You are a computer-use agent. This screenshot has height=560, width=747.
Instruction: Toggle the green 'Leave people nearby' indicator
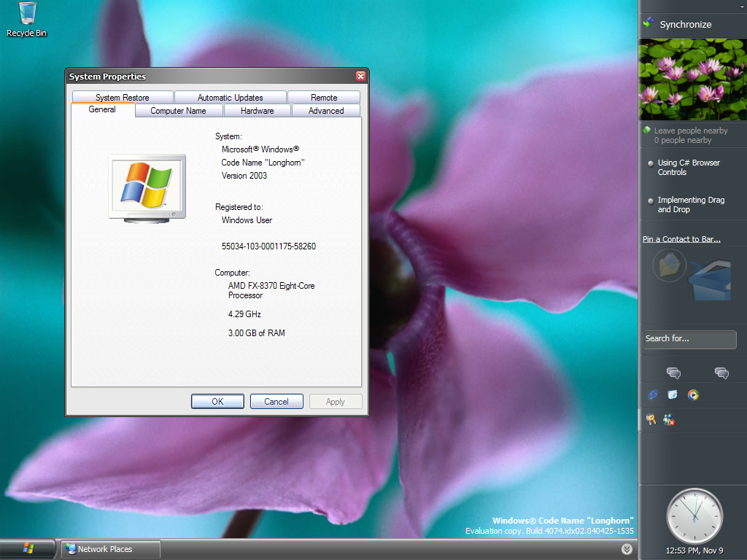[x=646, y=131]
